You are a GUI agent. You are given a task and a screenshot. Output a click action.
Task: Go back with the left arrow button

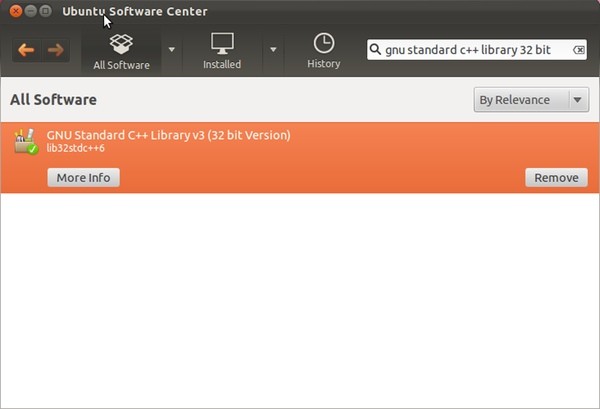[26, 50]
